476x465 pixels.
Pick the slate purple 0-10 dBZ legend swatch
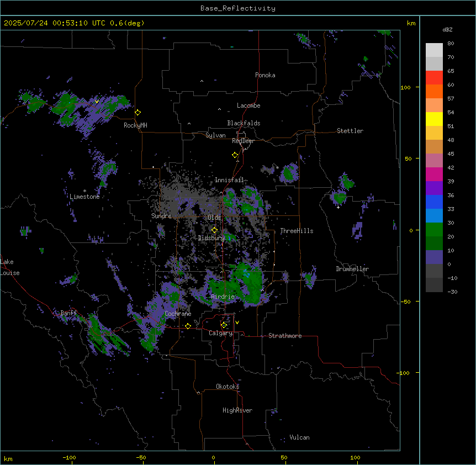(x=434, y=257)
